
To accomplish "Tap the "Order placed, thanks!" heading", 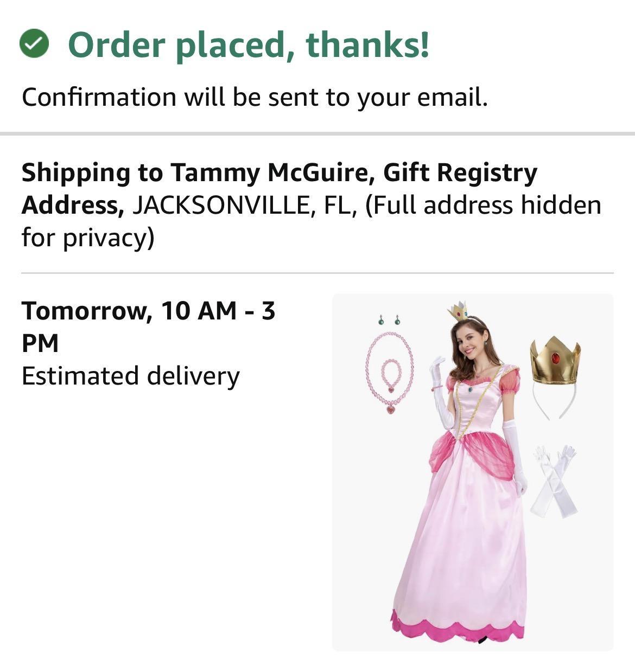I will point(249,44).
